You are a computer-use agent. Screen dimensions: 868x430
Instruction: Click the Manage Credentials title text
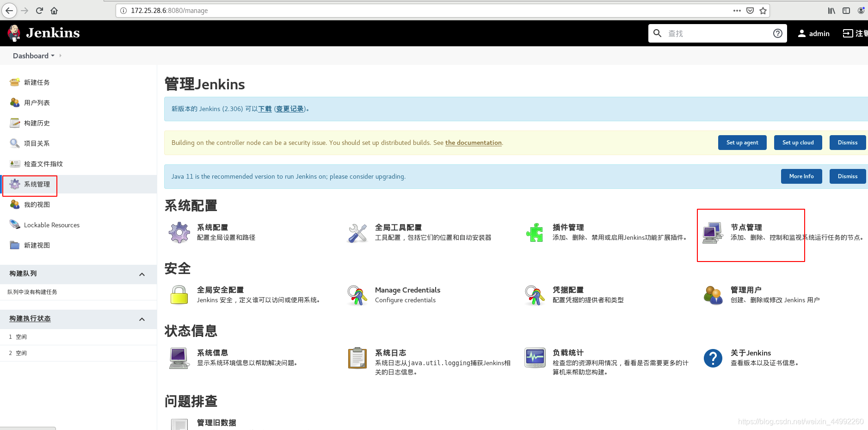coord(407,290)
